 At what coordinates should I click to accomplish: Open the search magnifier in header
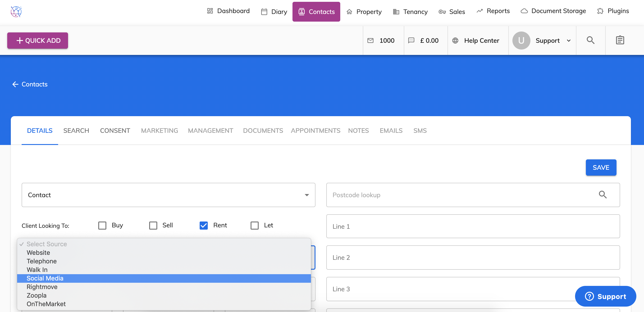coord(590,40)
